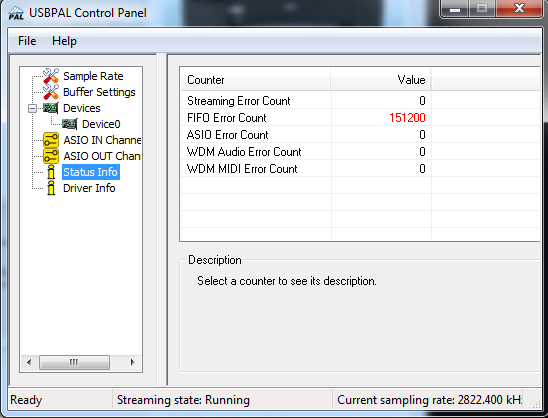Select the ASIO Error Count row
The image size is (548, 418).
point(360,135)
